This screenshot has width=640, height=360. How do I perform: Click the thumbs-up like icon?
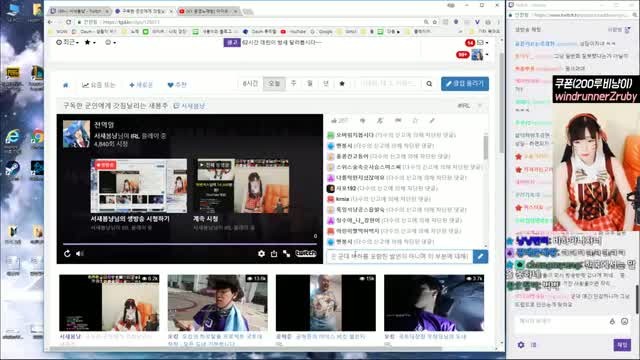tap(334, 120)
